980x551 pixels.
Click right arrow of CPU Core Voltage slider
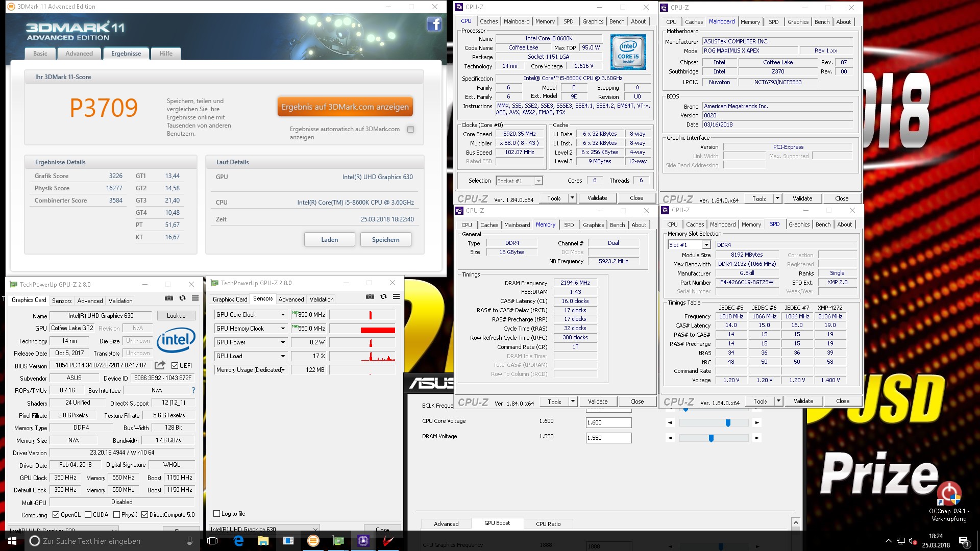757,423
